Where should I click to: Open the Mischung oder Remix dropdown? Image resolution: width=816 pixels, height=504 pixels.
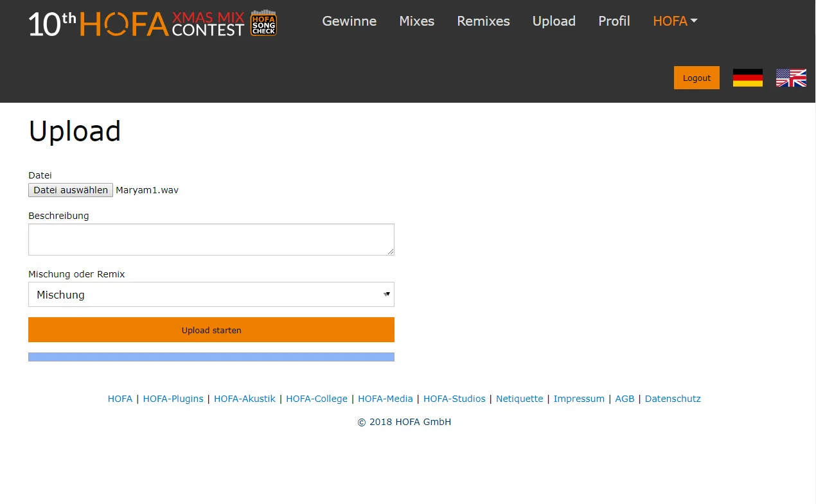pyautogui.click(x=211, y=295)
